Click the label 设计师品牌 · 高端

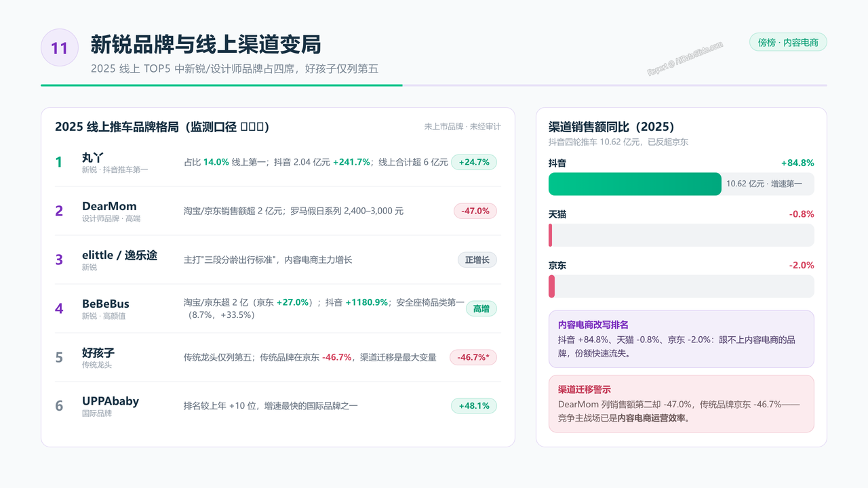pos(111,218)
